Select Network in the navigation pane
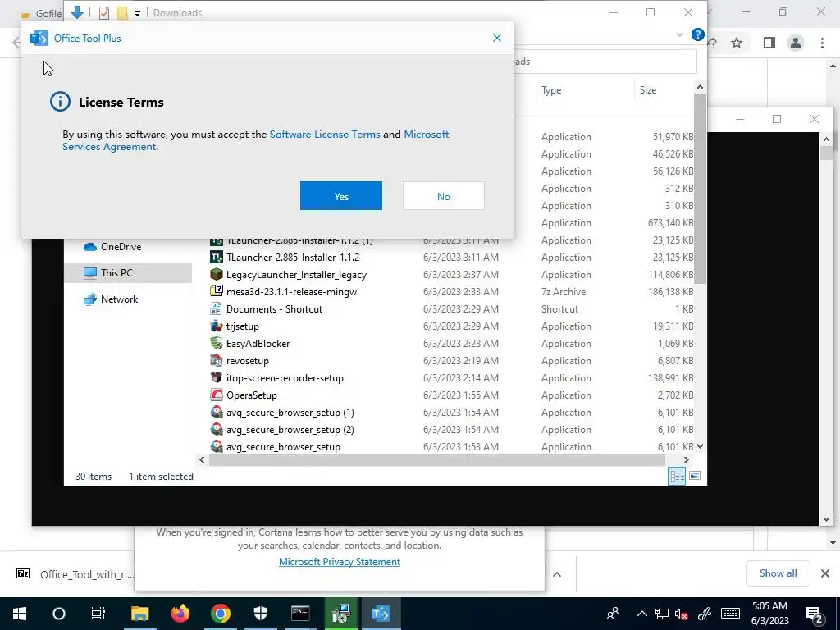 119,299
